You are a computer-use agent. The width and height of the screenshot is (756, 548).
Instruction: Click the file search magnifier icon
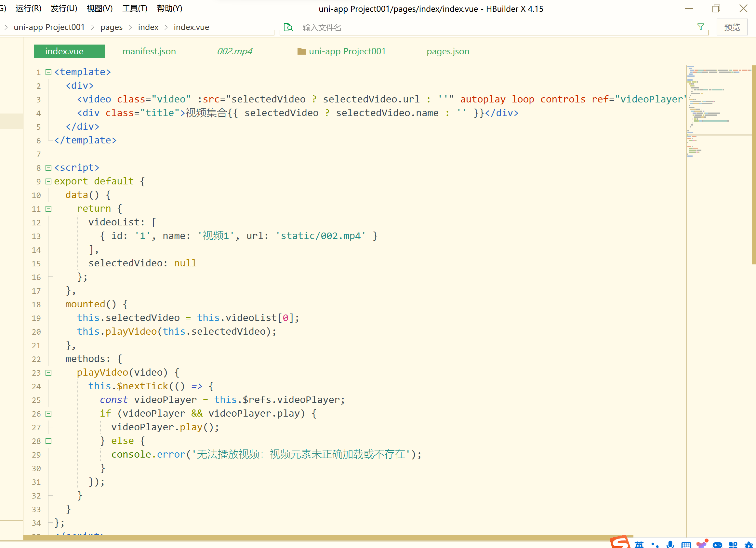coord(288,27)
